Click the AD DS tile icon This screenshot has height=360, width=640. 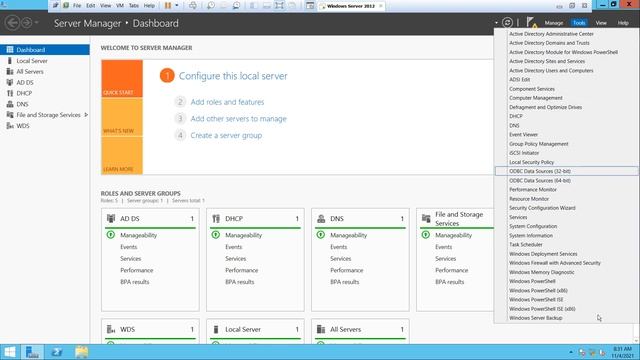click(x=111, y=219)
